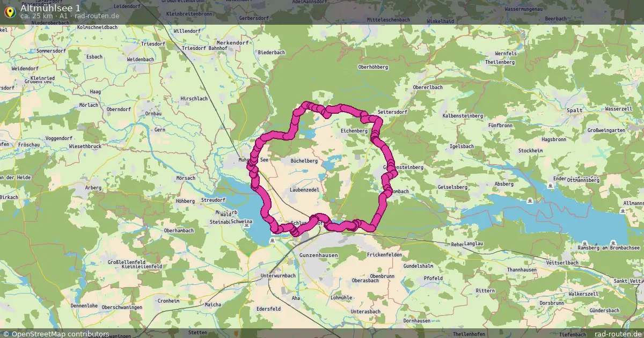The height and width of the screenshot is (338, 644).
Task: Click the 'ca. 25 km · A1' subtitle
Action: click(44, 16)
